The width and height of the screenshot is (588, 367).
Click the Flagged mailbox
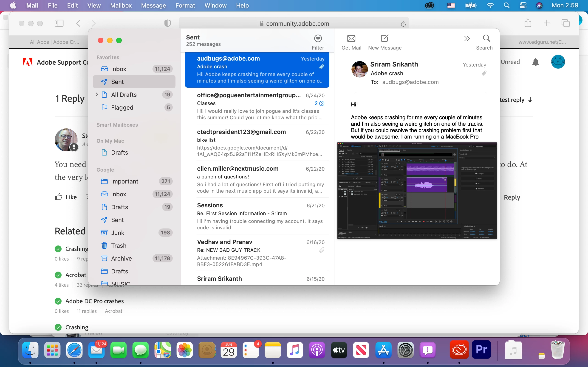(122, 107)
